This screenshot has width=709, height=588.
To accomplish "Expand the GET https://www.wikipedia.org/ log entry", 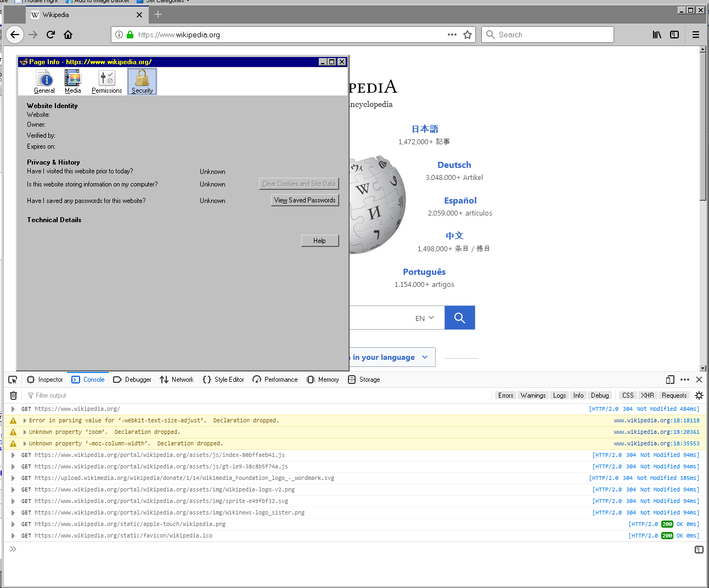I will 13,409.
